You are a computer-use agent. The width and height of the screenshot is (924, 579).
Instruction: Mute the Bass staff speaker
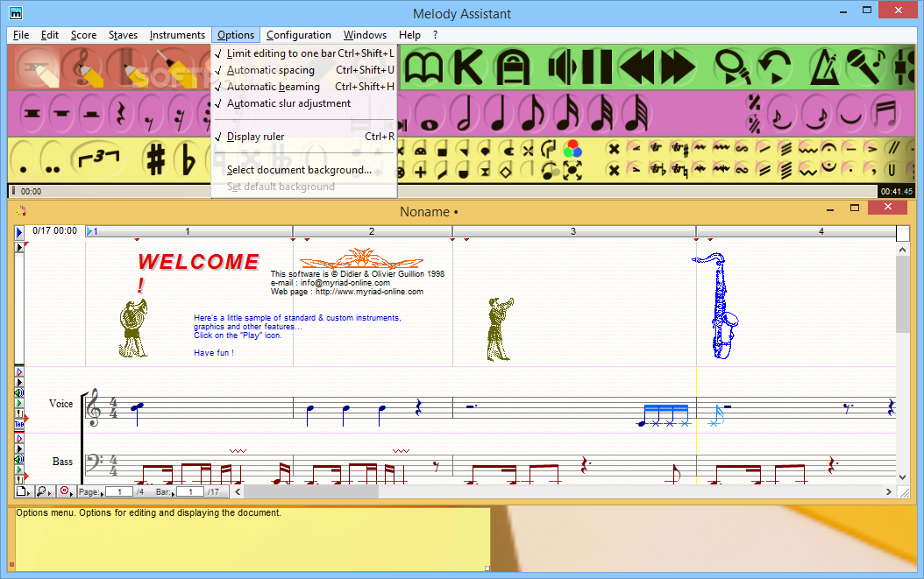pos(19,459)
